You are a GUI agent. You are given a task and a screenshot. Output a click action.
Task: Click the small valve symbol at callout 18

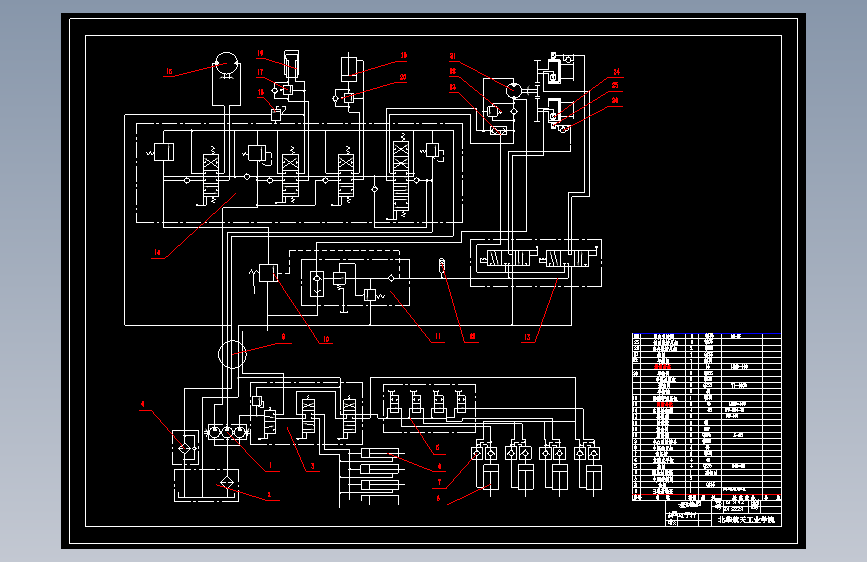276,115
